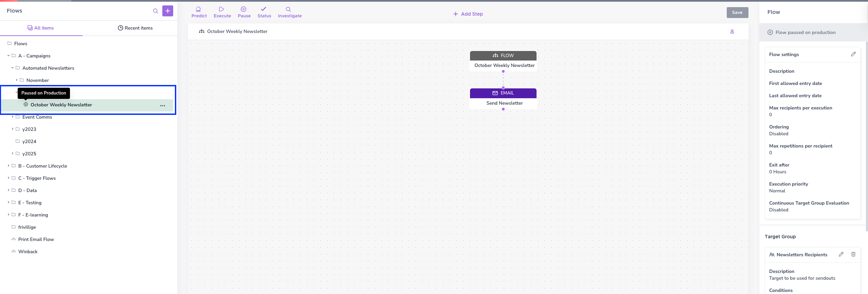This screenshot has height=294, width=868.
Task: Collapse the A - Campaigns folder
Action: (8, 56)
